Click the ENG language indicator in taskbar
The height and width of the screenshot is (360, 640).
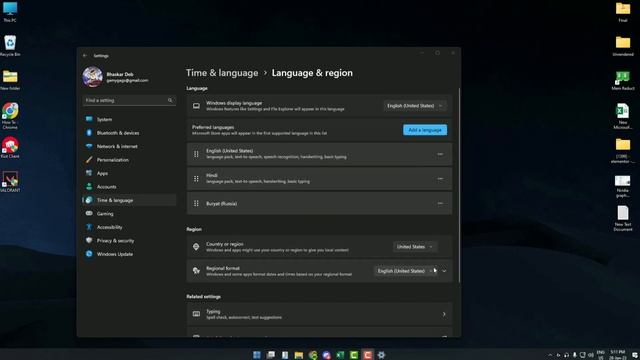(x=600, y=355)
